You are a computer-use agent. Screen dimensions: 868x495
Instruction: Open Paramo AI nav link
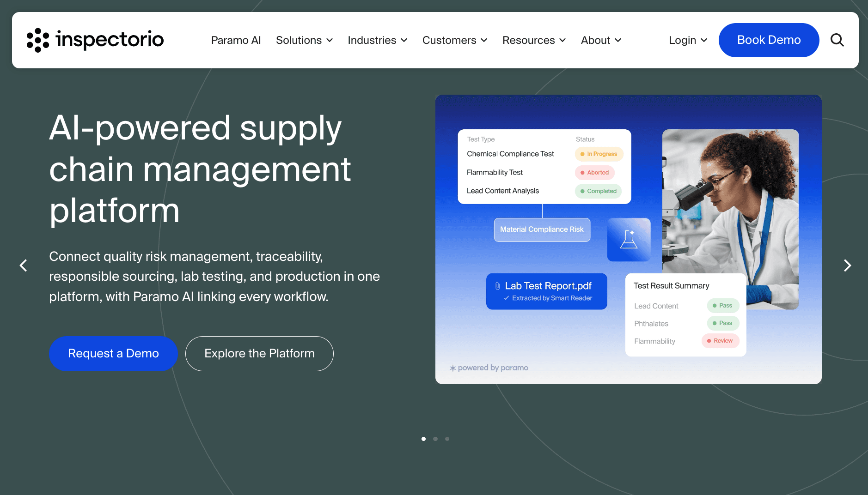[x=236, y=40]
